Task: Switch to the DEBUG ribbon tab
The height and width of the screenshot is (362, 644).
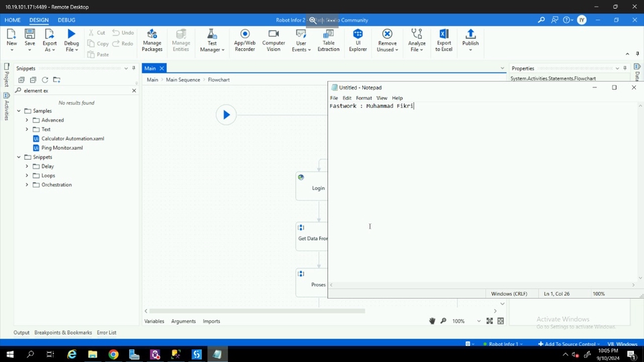Action: (66, 19)
